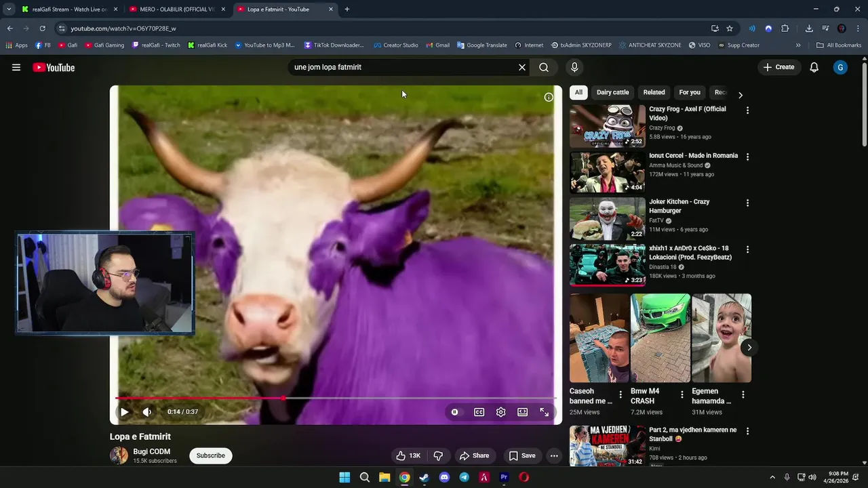
Task: Open options for Crazy Frog video
Action: pos(748,110)
